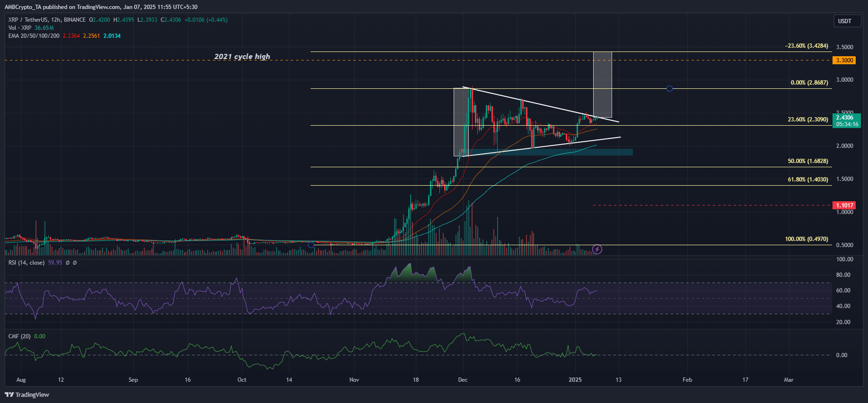This screenshot has width=868, height=403.
Task: Open the USDT currency selector
Action: 847,21
